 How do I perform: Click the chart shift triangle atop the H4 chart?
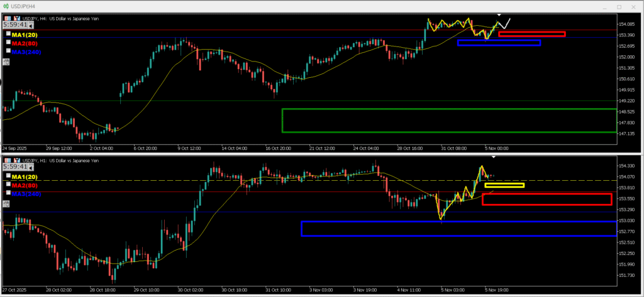pos(499,14)
